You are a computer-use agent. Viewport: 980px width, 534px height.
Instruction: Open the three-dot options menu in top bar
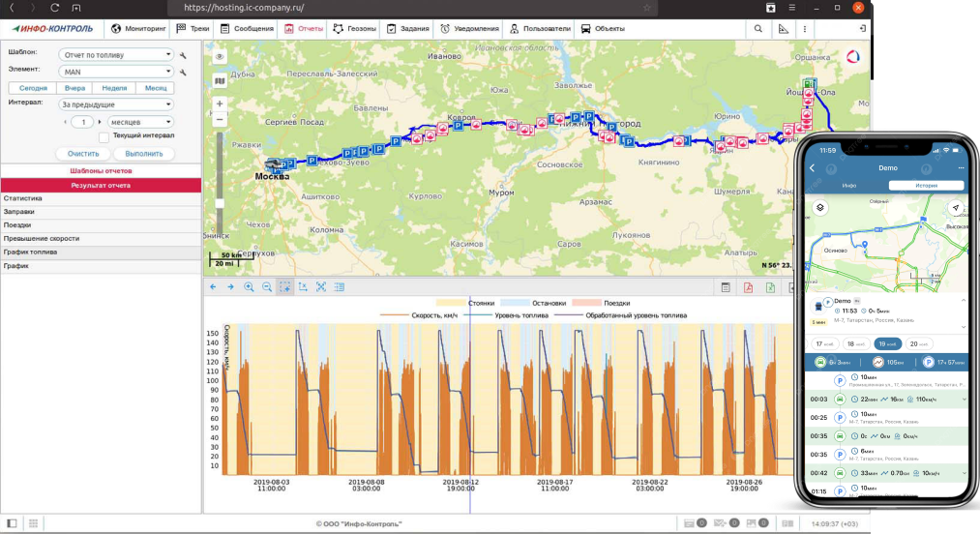pos(804,29)
